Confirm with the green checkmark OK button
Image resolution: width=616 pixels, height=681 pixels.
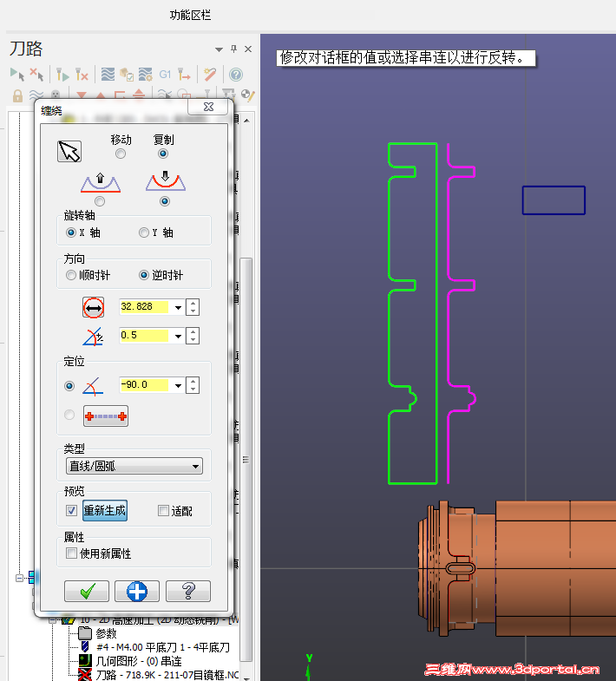pos(87,591)
